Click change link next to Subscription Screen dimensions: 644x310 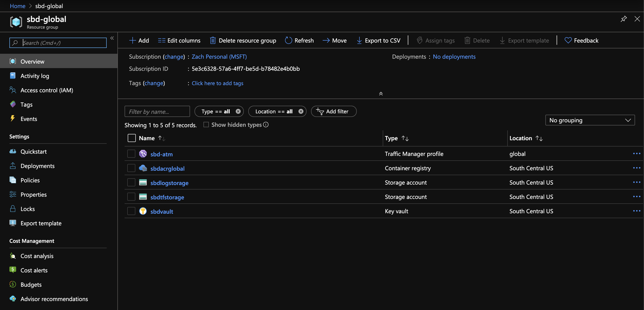click(x=174, y=56)
